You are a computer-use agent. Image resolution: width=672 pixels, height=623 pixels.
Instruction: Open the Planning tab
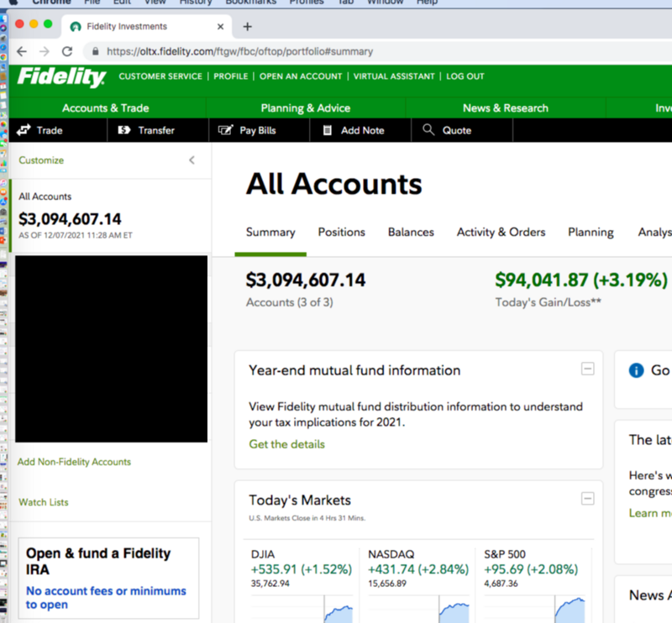point(591,233)
